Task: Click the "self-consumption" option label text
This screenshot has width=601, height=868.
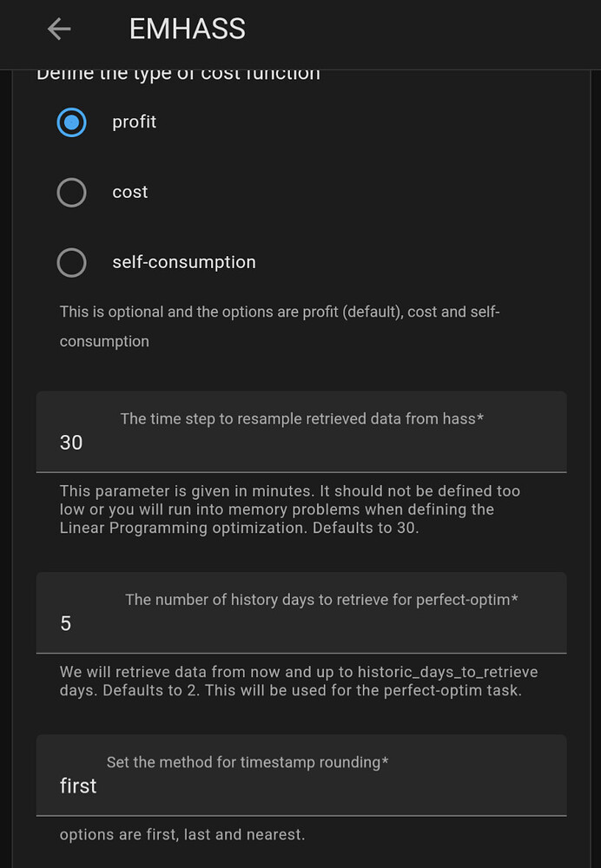Action: tap(184, 262)
